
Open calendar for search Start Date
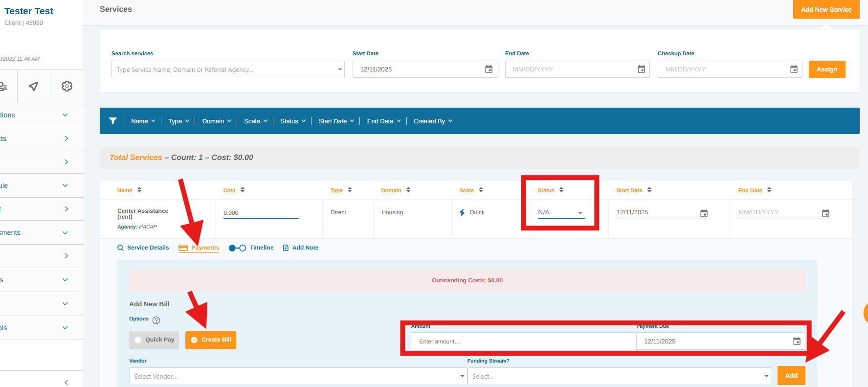pos(489,69)
